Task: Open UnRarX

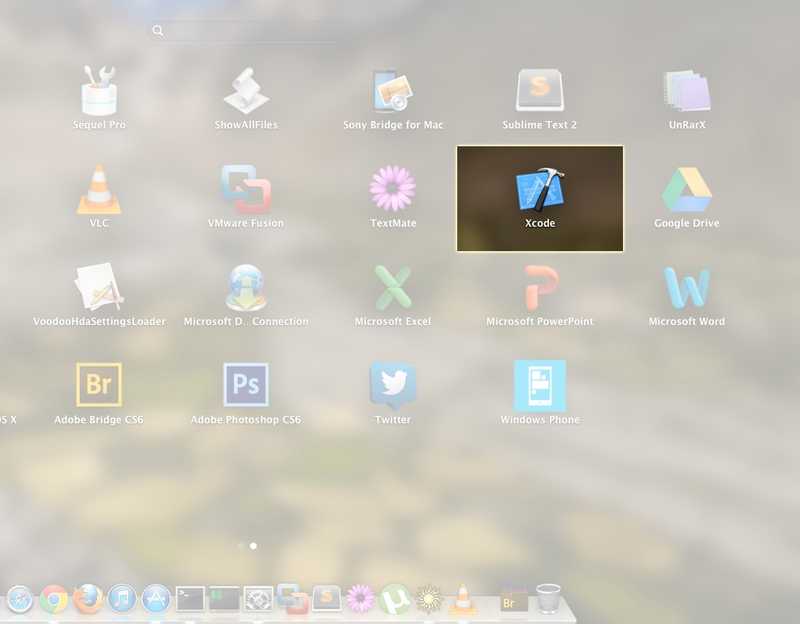Action: [x=687, y=90]
